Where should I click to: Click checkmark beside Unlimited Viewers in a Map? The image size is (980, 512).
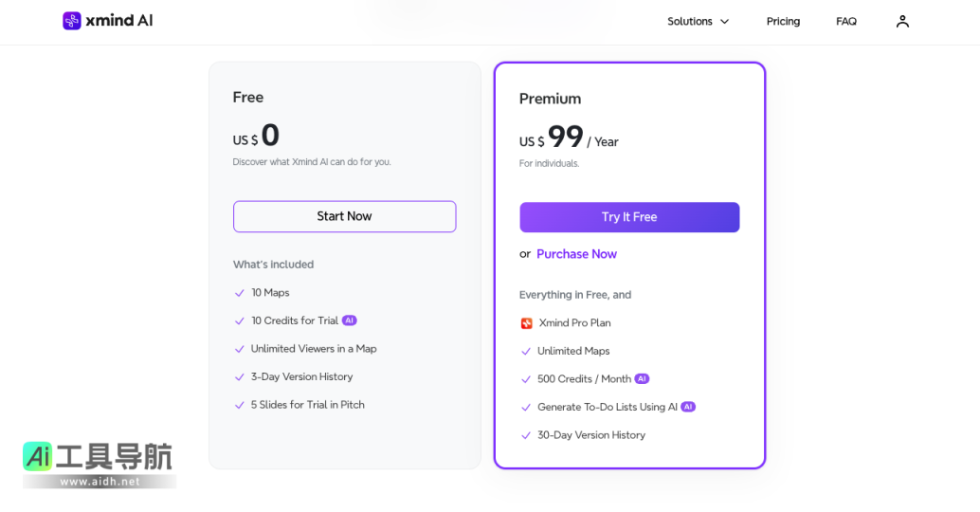239,350
